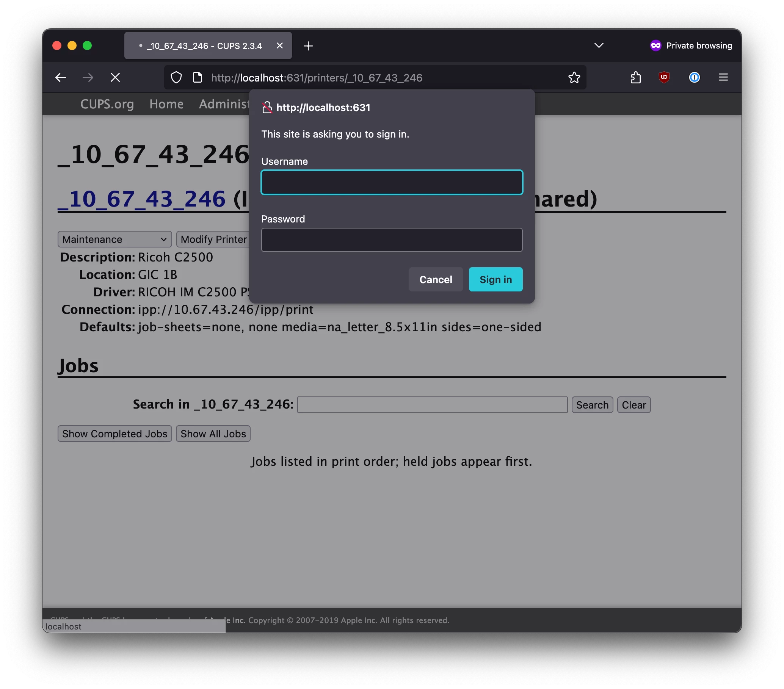Click into the Password field
784x689 pixels.
[391, 240]
